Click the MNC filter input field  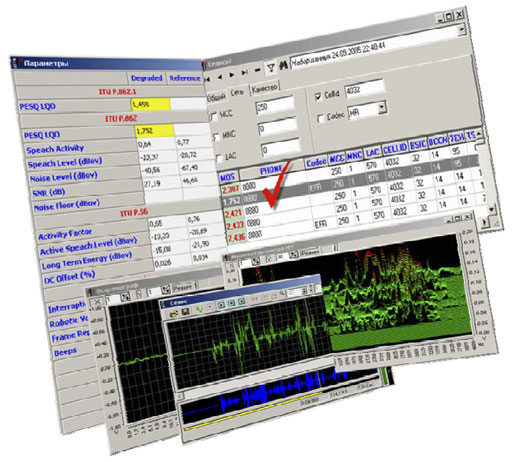pos(278,127)
